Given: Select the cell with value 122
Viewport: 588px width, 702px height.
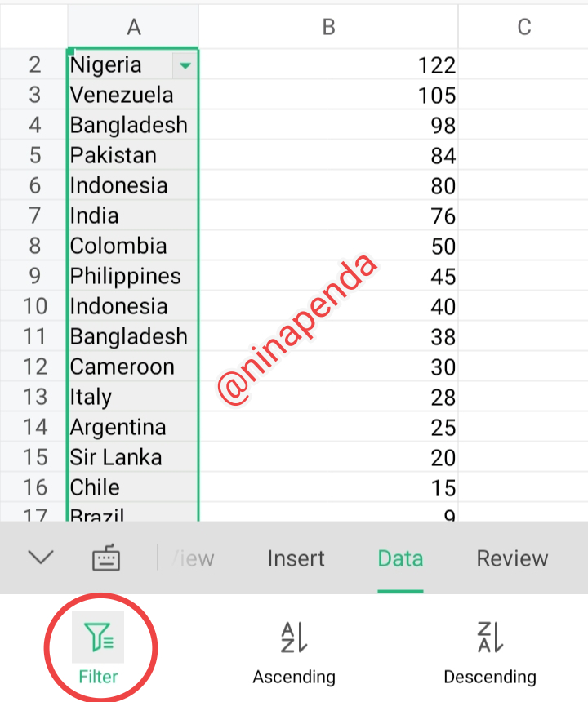Looking at the screenshot, I should click(327, 65).
